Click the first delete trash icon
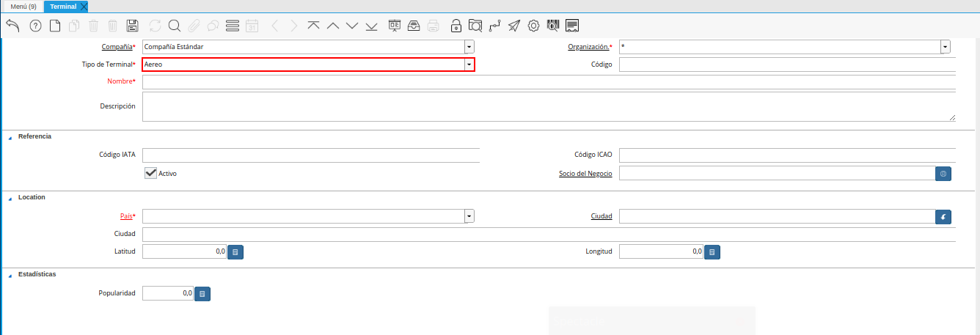Viewport: 980px width, 335px height. 93,26
